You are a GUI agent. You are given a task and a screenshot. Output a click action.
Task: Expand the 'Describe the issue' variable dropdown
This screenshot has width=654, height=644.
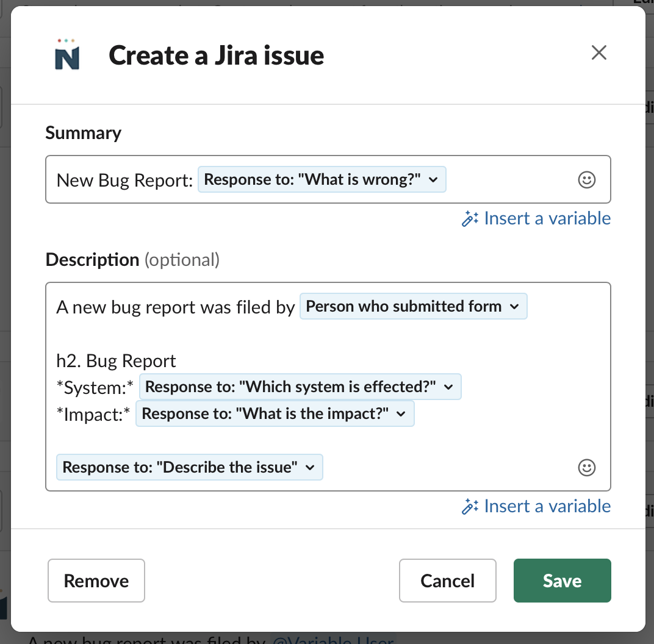click(189, 467)
